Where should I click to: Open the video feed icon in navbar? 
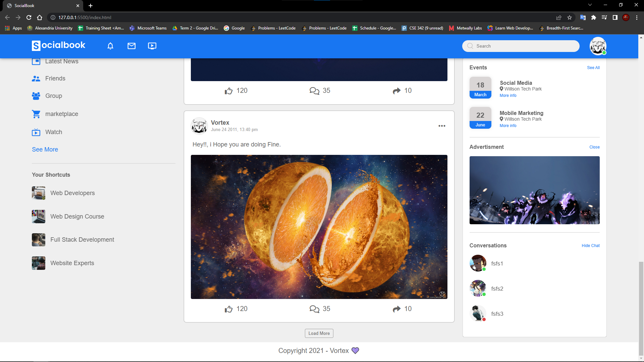[152, 46]
